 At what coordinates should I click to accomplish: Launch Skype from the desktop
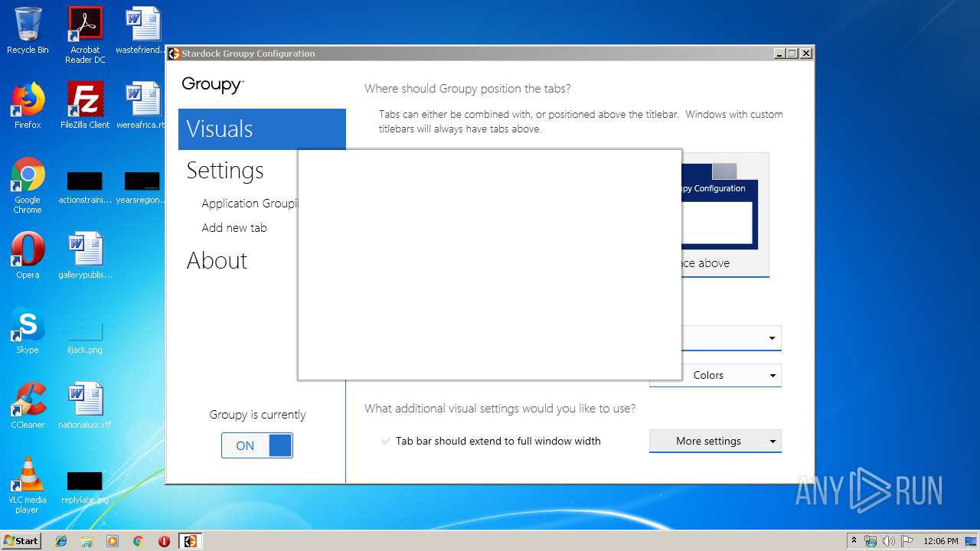(x=28, y=331)
